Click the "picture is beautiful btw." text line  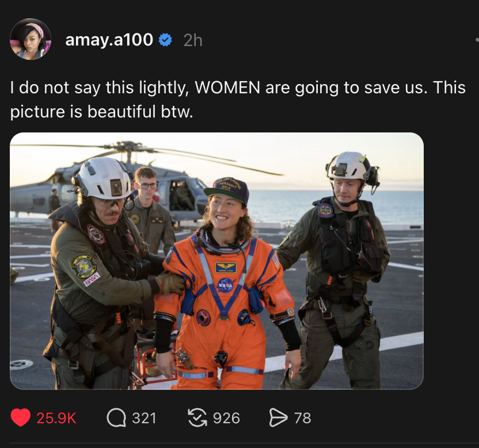[101, 111]
